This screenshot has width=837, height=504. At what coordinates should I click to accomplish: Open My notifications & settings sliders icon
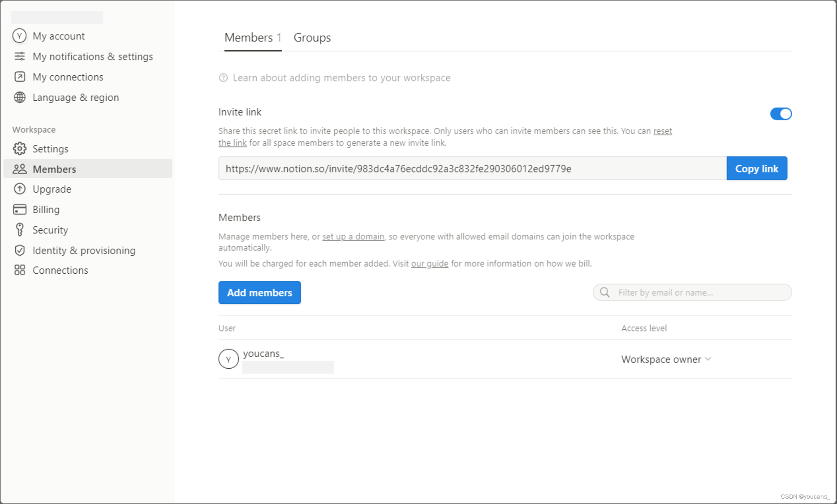point(19,56)
